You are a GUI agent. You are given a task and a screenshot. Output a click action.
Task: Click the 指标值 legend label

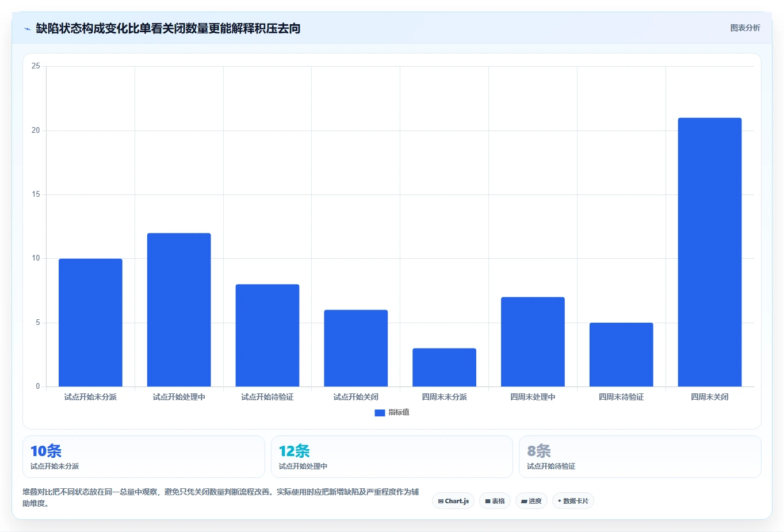[x=399, y=412]
